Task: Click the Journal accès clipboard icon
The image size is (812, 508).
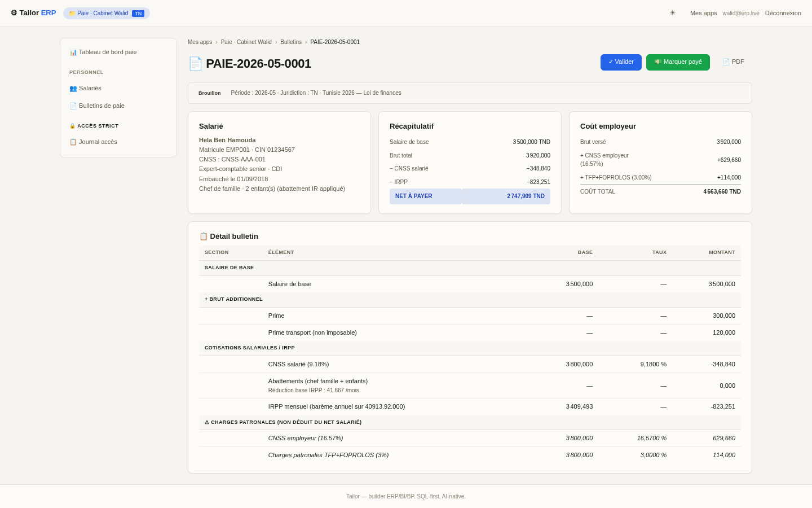Action: pos(73,142)
